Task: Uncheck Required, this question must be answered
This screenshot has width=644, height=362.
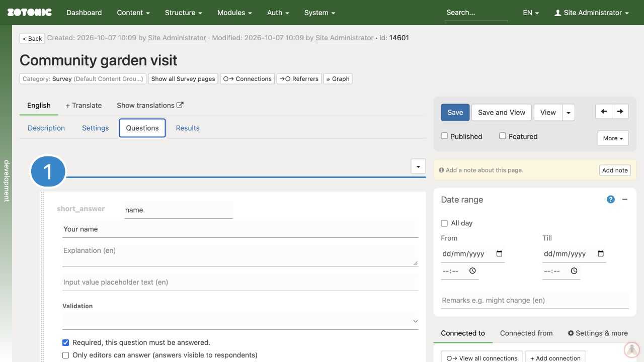Action: tap(65, 342)
